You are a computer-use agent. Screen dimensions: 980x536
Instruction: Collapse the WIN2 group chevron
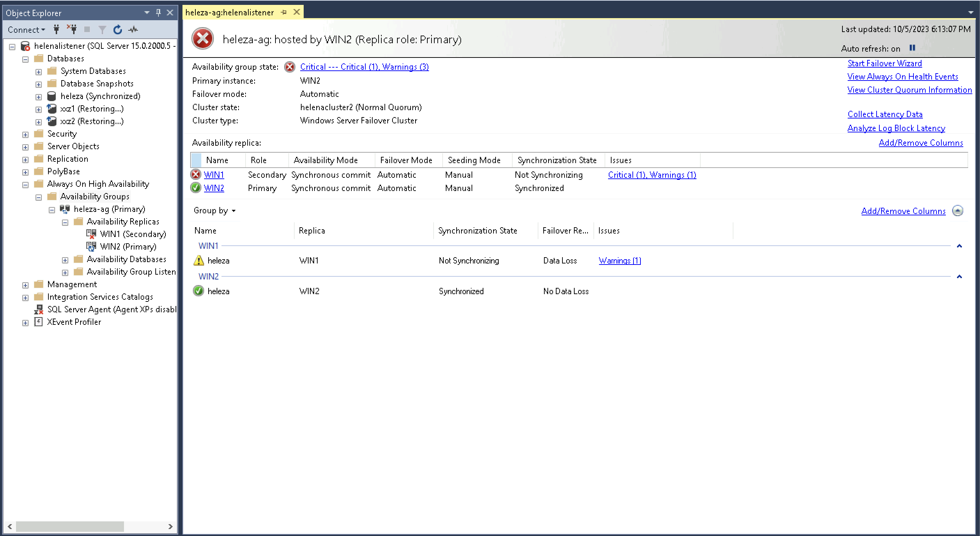959,276
